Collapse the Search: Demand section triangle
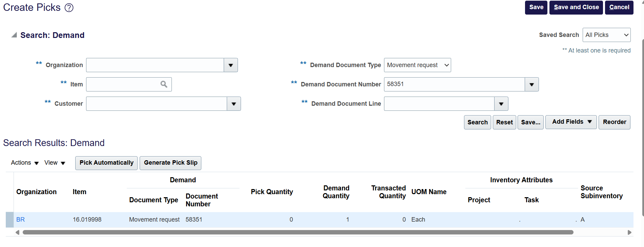Image resolution: width=644 pixels, height=247 pixels. (x=14, y=35)
